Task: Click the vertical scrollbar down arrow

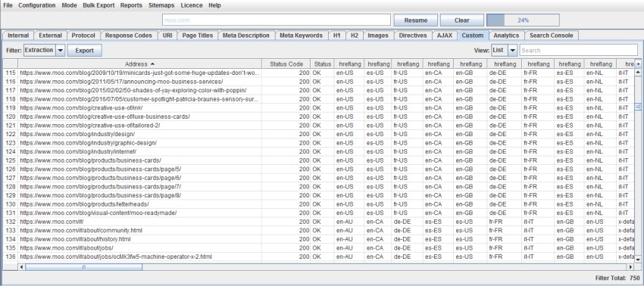Action: pyautogui.click(x=638, y=260)
